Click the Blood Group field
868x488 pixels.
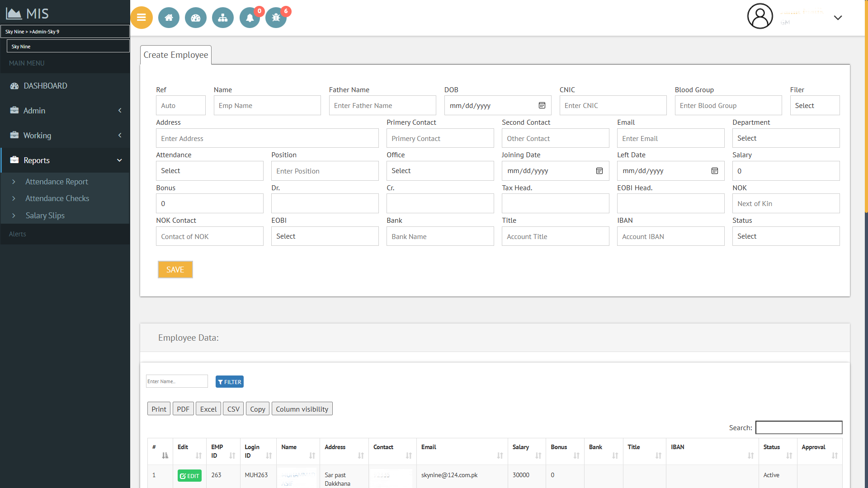tap(728, 105)
